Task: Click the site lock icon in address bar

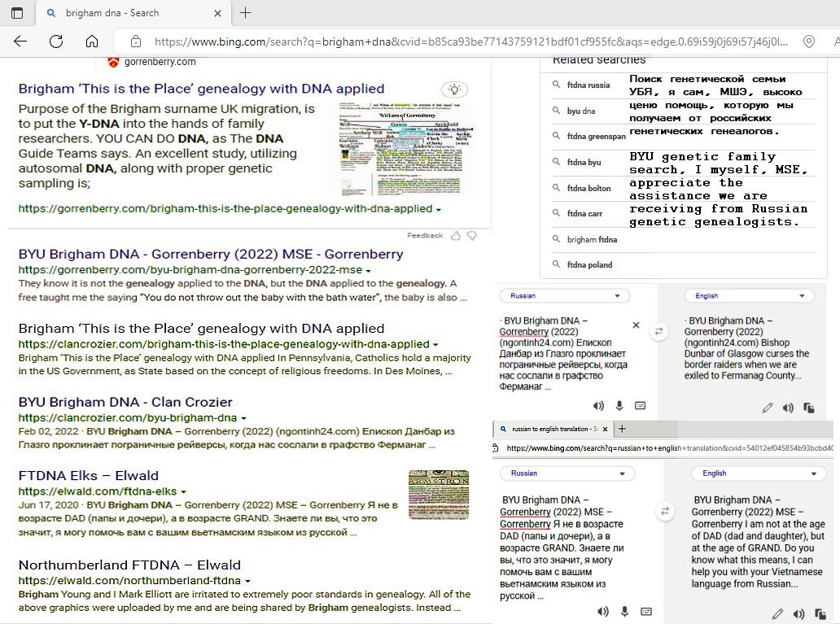Action: click(x=136, y=41)
